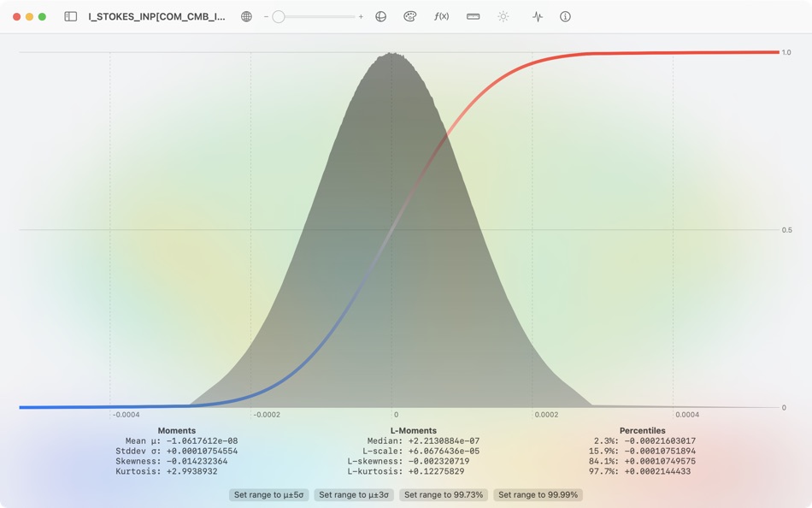
Task: Click Set range to μ±5σ button
Action: pos(268,494)
